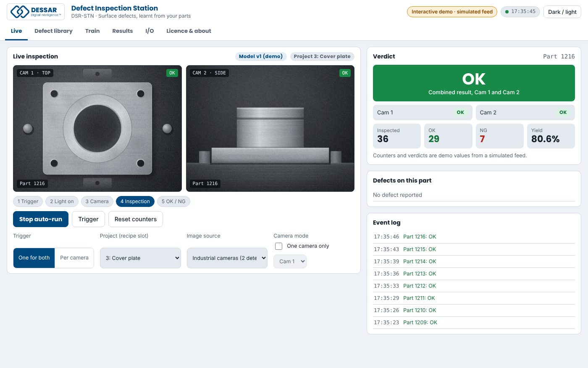The width and height of the screenshot is (588, 368).
Task: Click the Cam 1 OK result tile
Action: point(423,112)
